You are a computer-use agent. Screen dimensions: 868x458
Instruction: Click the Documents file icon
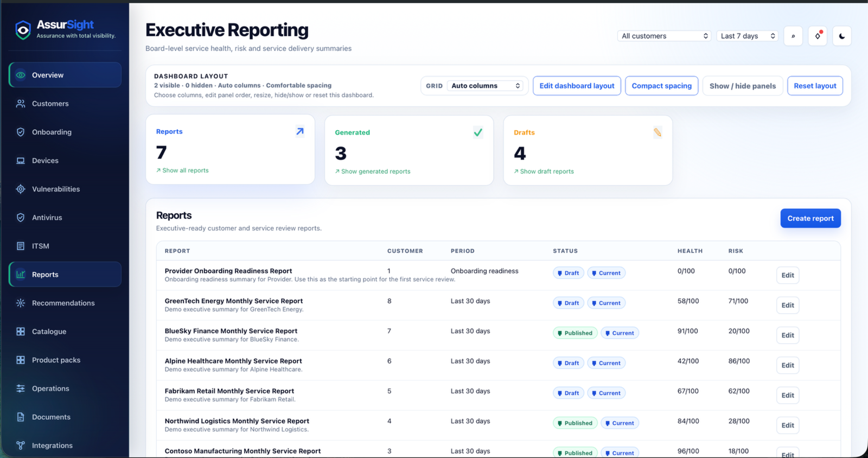coord(21,417)
